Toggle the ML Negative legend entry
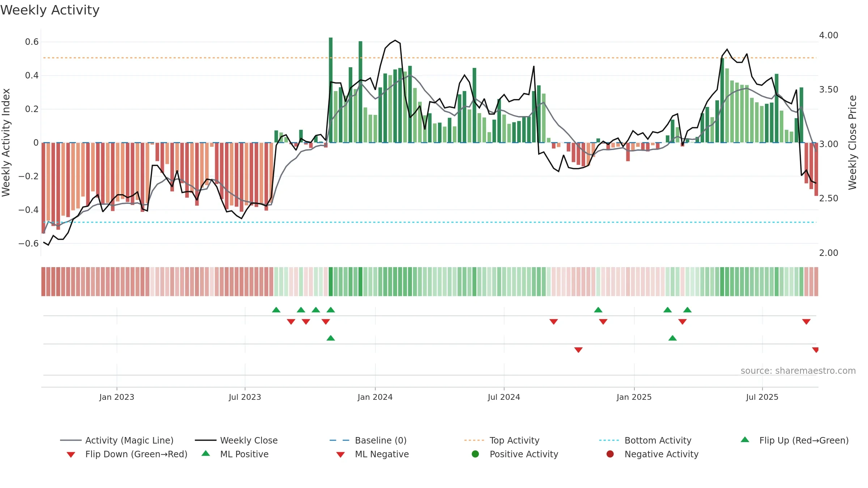This screenshot has width=868, height=488. (373, 454)
